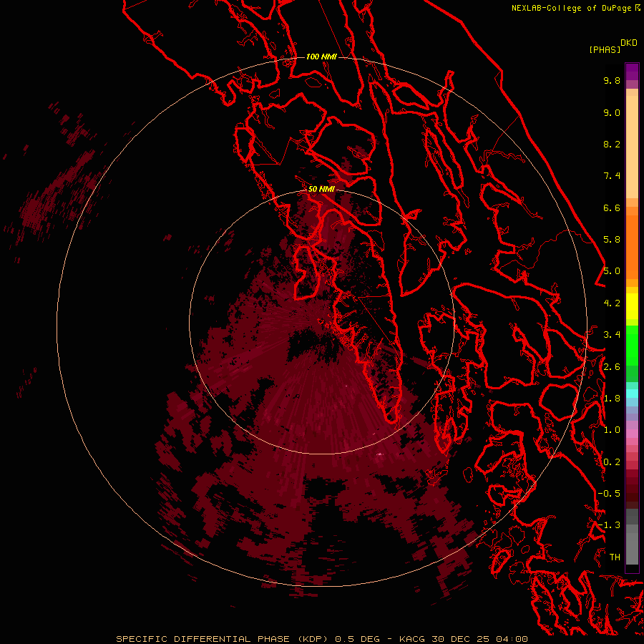Click the 1.0 legend value

click(x=612, y=430)
